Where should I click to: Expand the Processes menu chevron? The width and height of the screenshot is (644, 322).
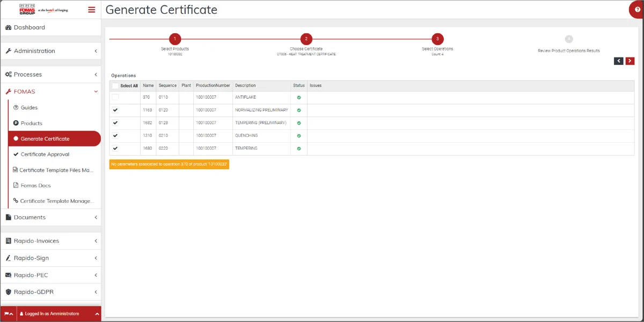(96, 75)
